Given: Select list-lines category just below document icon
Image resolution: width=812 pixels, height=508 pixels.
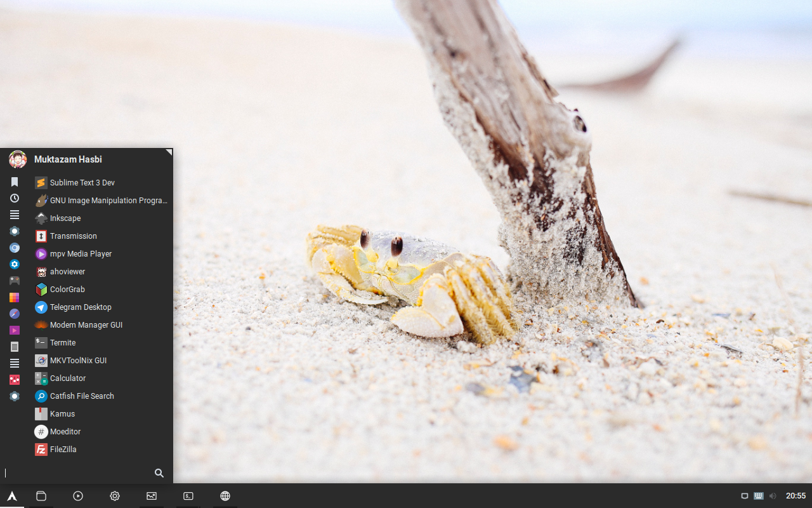Looking at the screenshot, I should coord(14,363).
